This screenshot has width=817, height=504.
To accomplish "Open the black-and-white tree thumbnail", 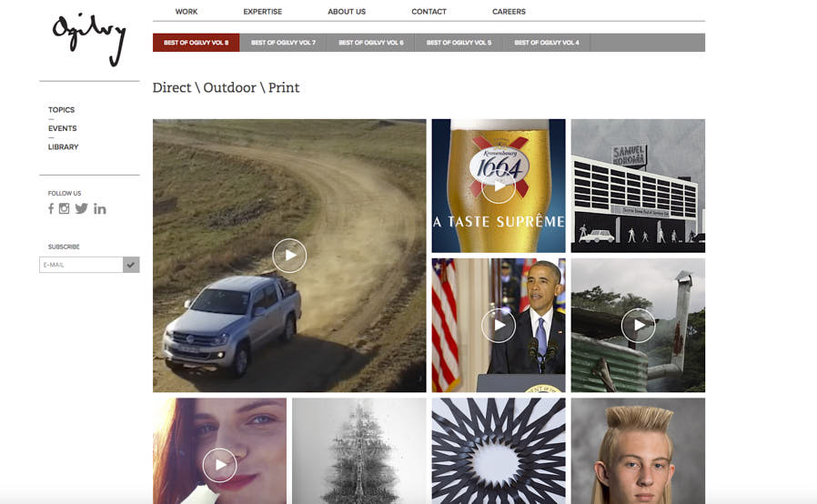I will click(359, 451).
